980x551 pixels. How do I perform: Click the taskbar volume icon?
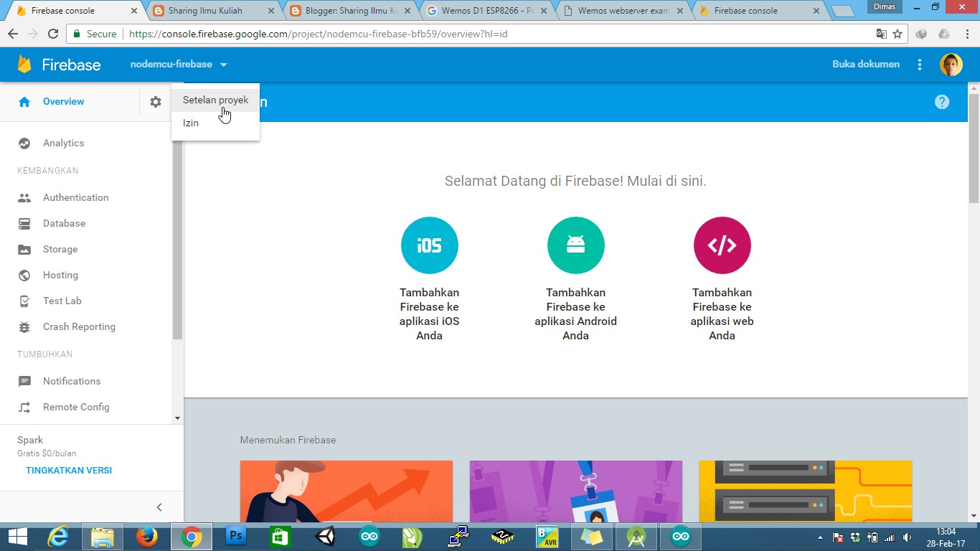tap(907, 537)
